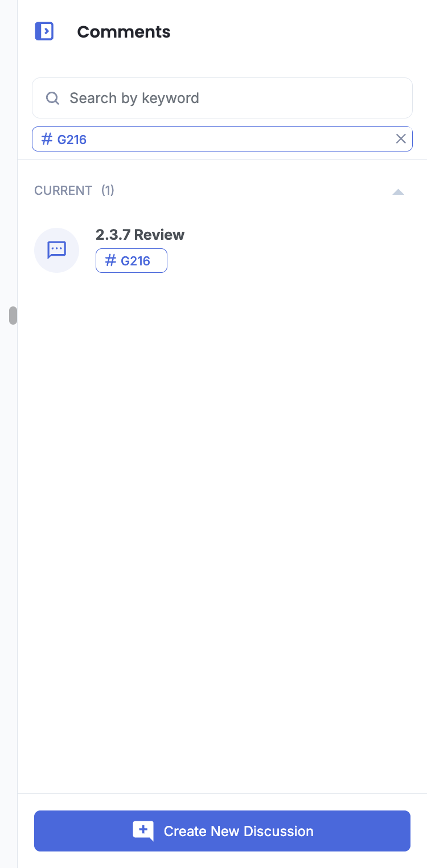Viewport: 427px width, 868px height.
Task: Click the empty area below 2.3.7 Review
Action: click(x=222, y=513)
